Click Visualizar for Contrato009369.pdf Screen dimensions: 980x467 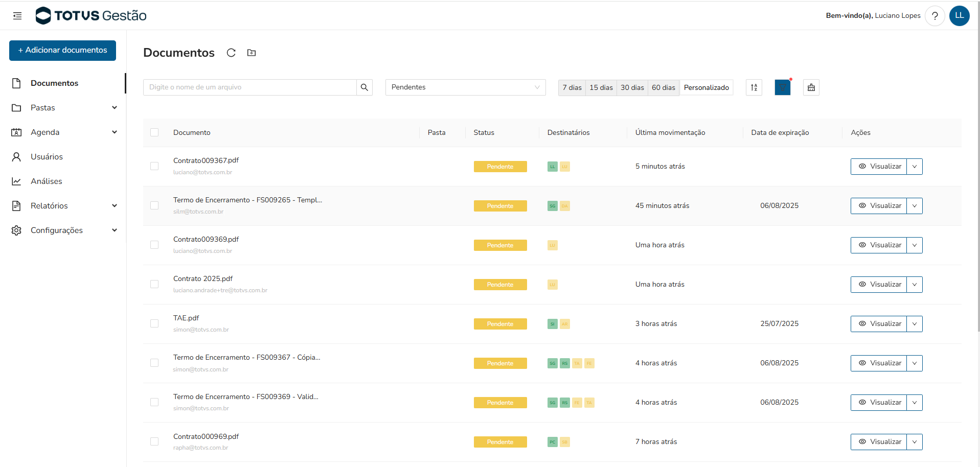[879, 245]
